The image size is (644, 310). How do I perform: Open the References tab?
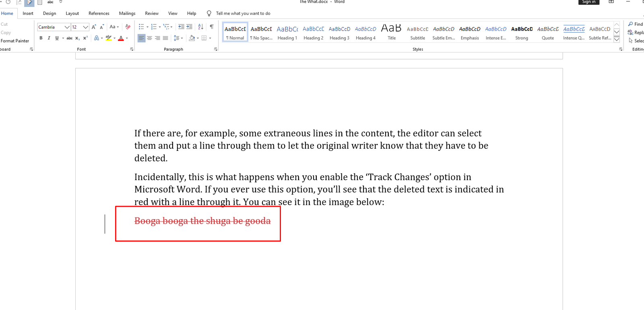pyautogui.click(x=99, y=13)
